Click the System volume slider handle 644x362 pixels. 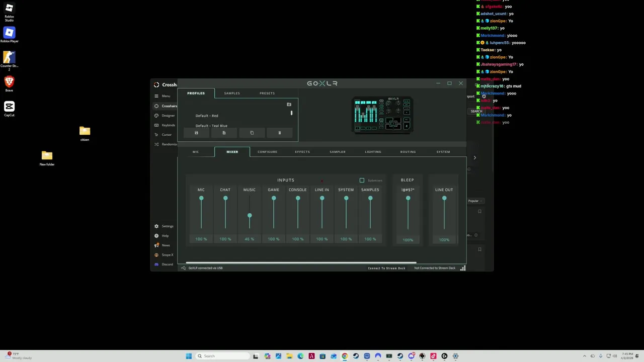(346, 199)
